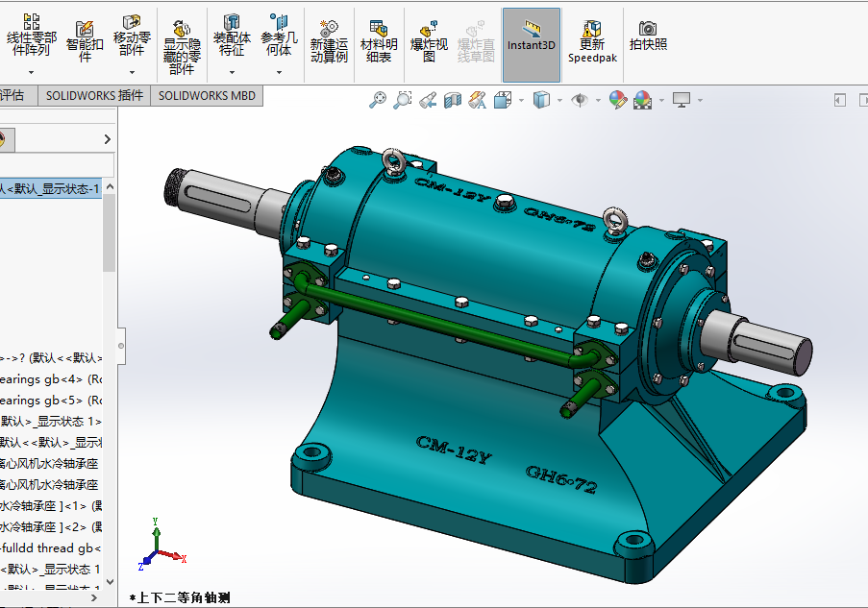Expand the Reference Geometry dropdown arrow
The height and width of the screenshot is (608, 868).
tap(279, 72)
